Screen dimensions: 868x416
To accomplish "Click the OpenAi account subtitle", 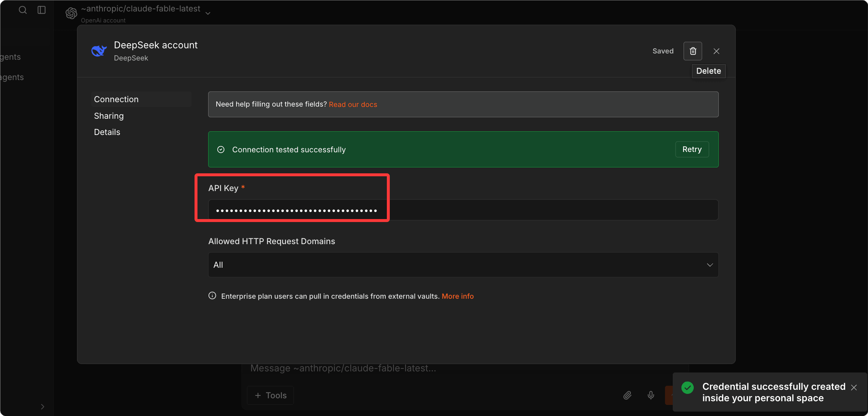I will [103, 20].
